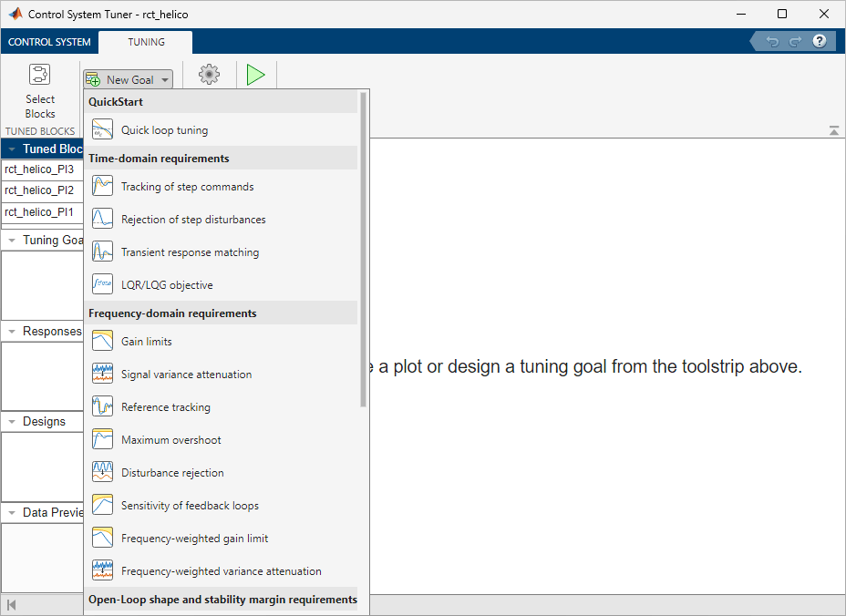This screenshot has width=846, height=616.
Task: Click the Redo arrow icon
Action: click(x=795, y=41)
